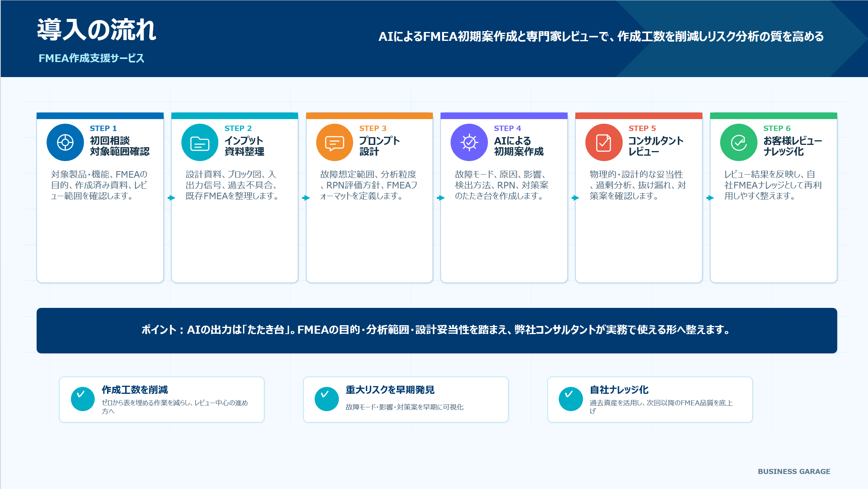Select the STEP 6 label
The image size is (868, 489).
[777, 128]
